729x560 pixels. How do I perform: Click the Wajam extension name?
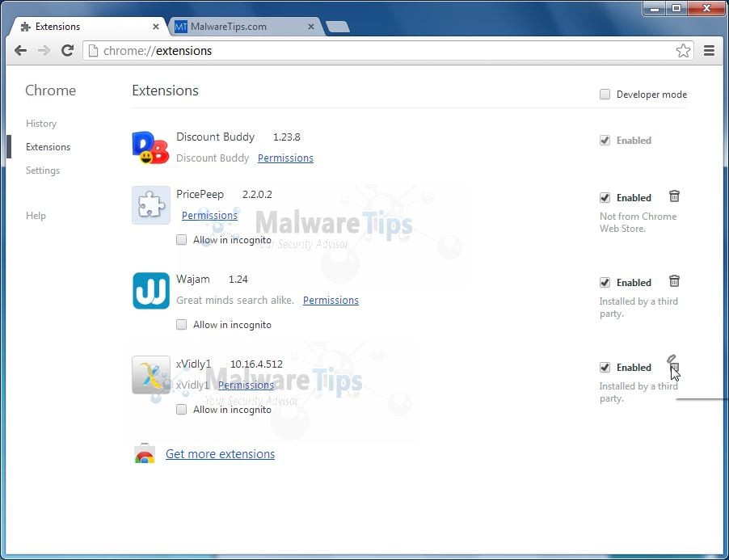tap(193, 279)
